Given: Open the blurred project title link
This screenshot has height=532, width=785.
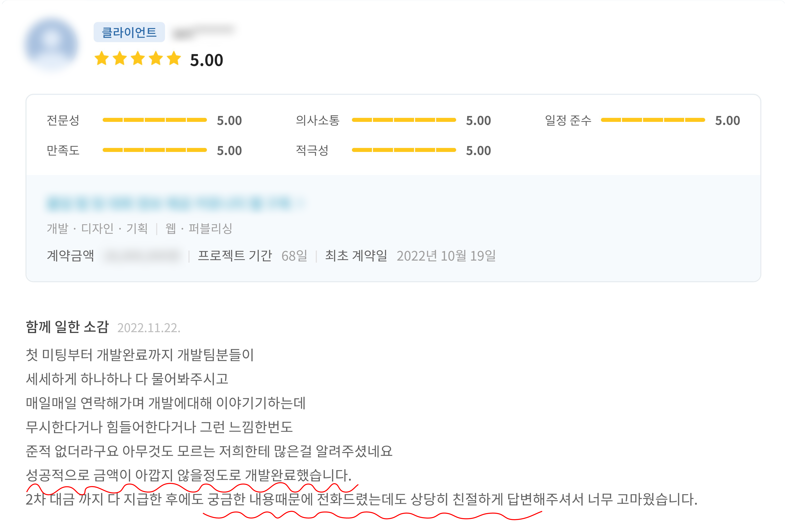Looking at the screenshot, I should pos(169,203).
